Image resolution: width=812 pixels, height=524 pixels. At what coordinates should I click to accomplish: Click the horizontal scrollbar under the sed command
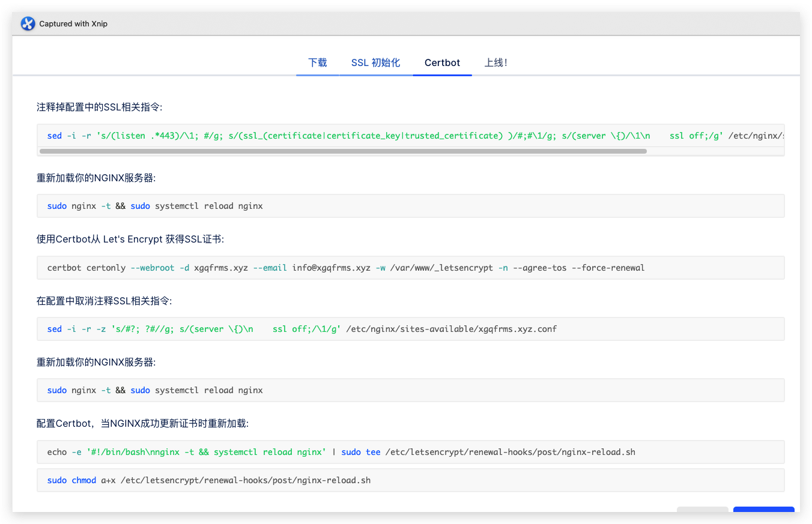343,151
